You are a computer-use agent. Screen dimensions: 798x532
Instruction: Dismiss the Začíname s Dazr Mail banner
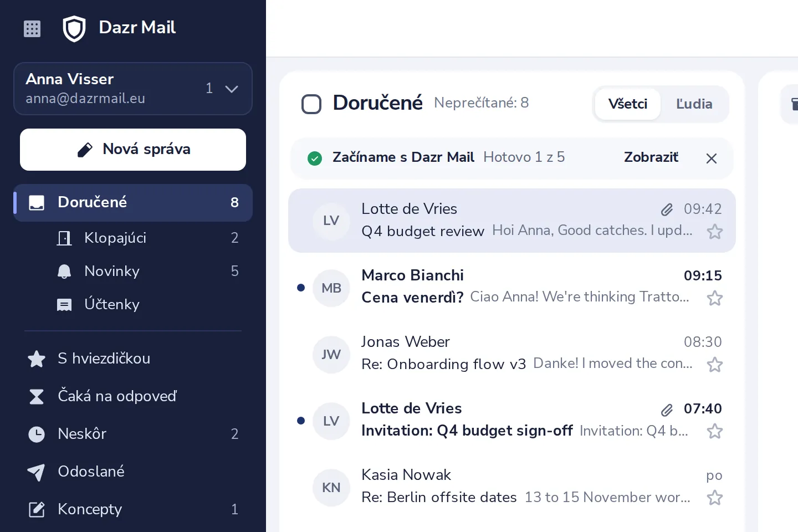(712, 158)
